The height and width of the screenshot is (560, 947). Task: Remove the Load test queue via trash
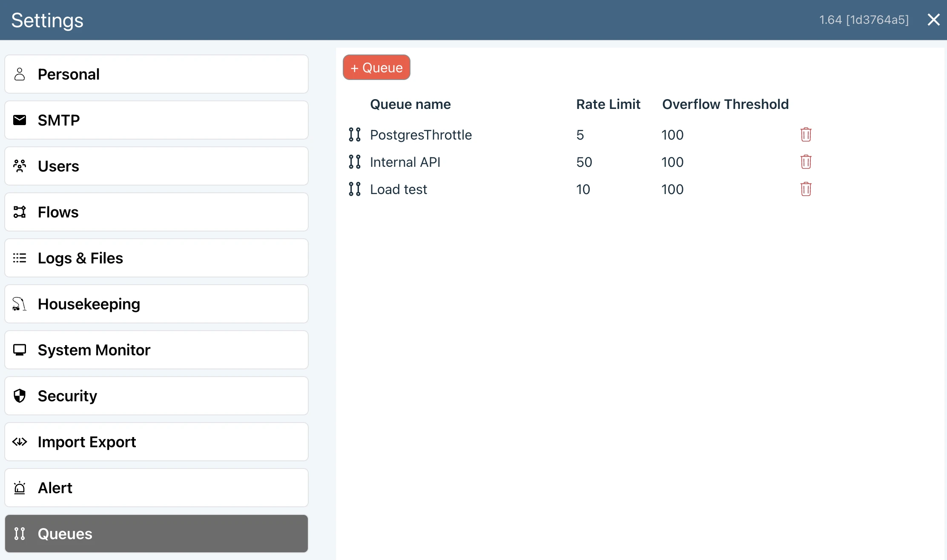(x=806, y=189)
